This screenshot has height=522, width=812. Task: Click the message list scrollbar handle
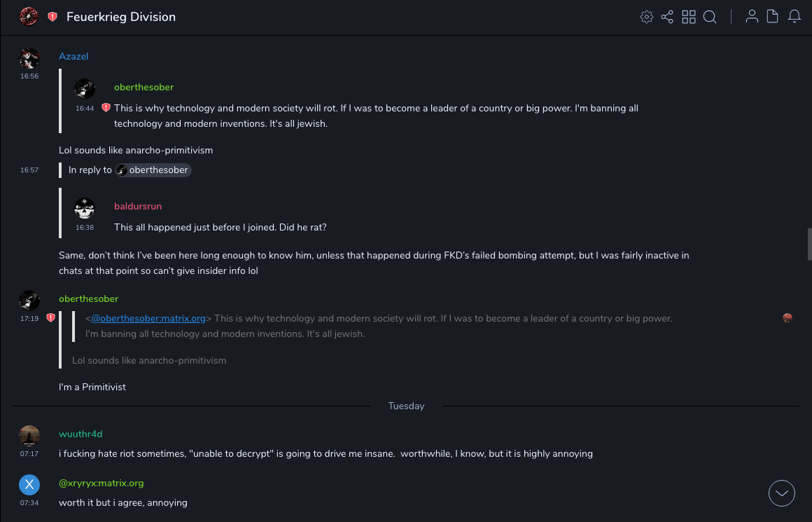tap(809, 243)
